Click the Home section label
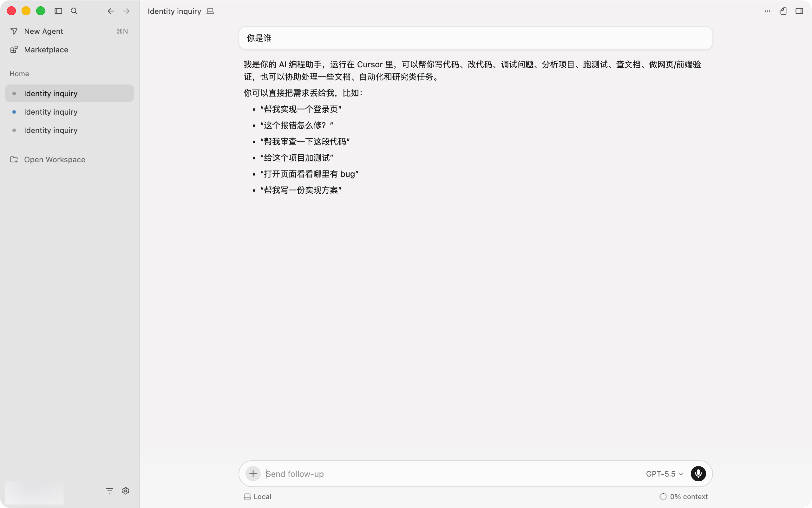 pos(19,74)
